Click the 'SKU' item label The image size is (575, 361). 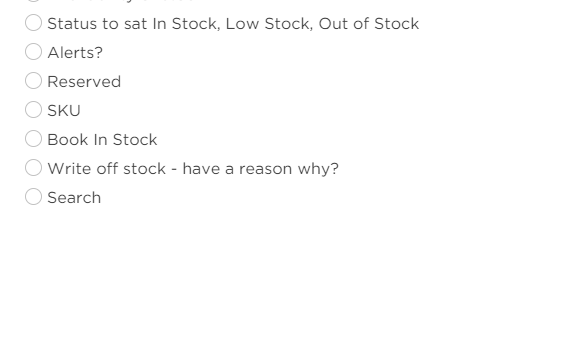click(x=64, y=111)
